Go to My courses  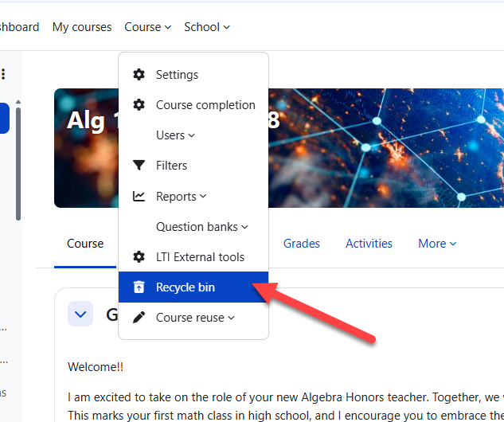(82, 27)
